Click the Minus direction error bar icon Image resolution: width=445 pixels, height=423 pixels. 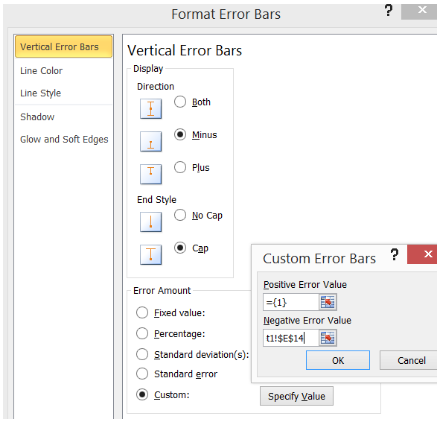[151, 142]
